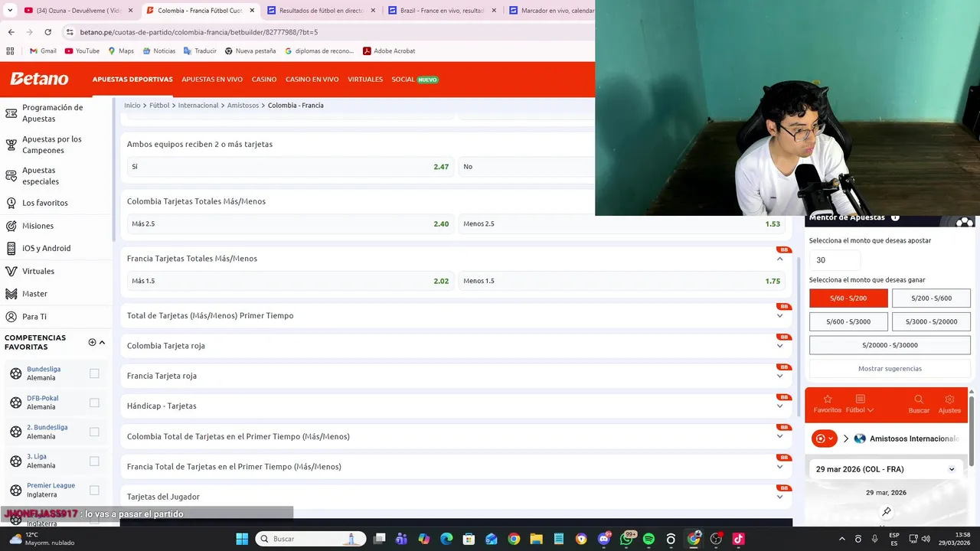Open TikTok from the taskbar
This screenshot has height=551, width=980.
click(x=738, y=539)
